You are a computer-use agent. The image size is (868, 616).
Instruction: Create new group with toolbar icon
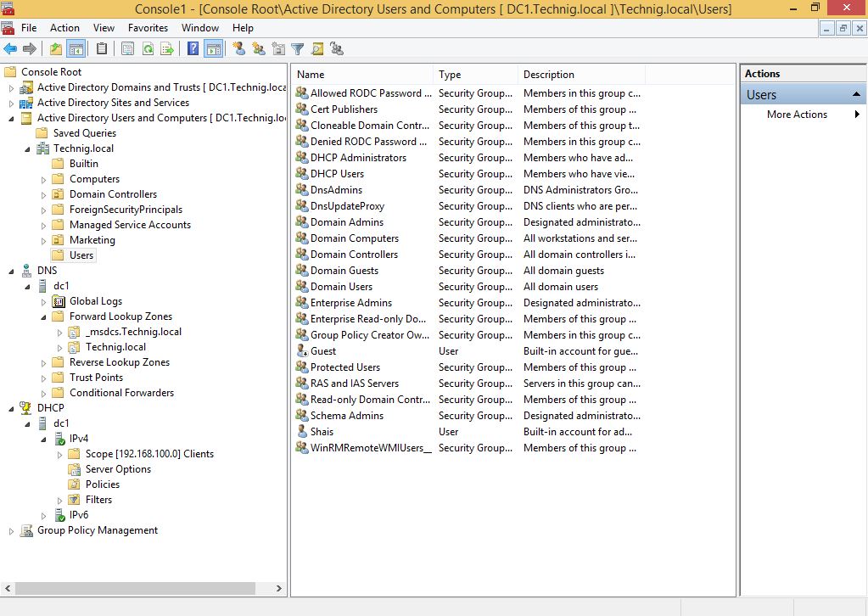pyautogui.click(x=259, y=48)
